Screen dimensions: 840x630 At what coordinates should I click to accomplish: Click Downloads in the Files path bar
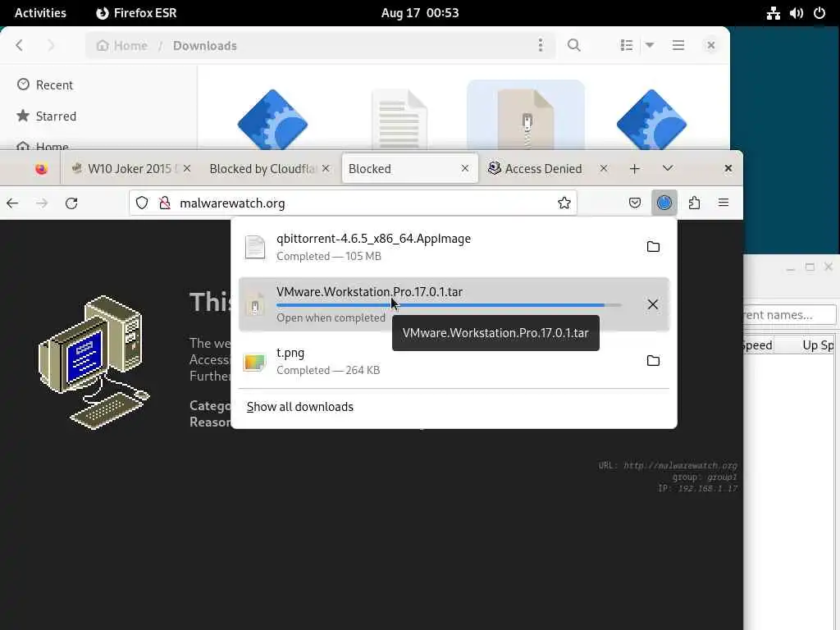point(204,46)
